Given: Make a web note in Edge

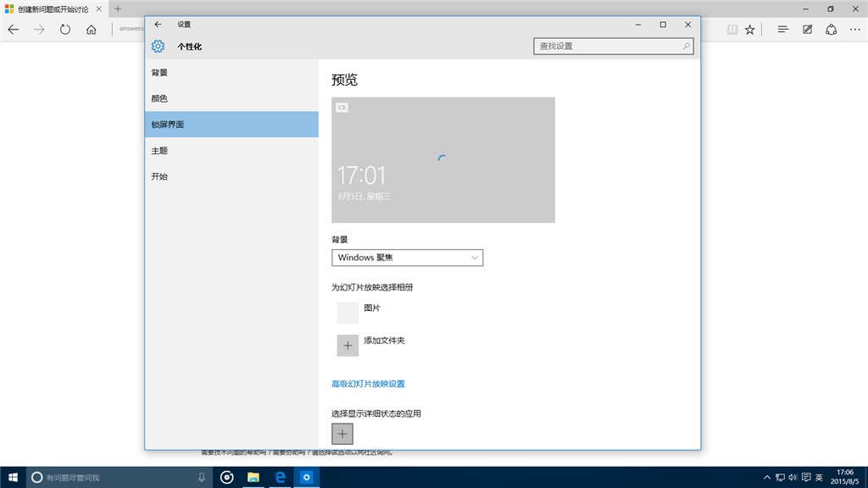Looking at the screenshot, I should pyautogui.click(x=807, y=30).
